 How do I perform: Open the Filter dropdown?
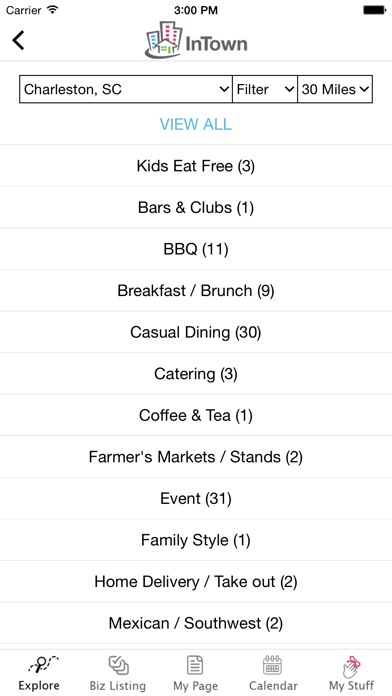click(x=265, y=89)
